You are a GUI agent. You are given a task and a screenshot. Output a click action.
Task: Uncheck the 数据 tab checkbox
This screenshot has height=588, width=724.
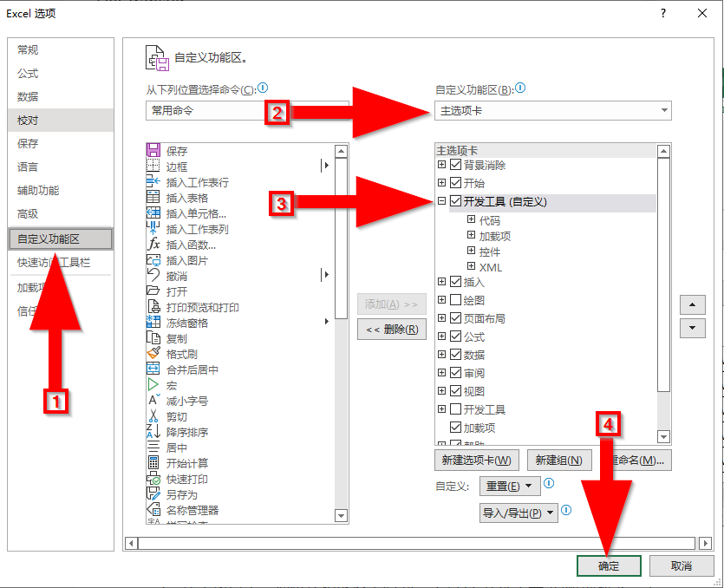coord(456,355)
